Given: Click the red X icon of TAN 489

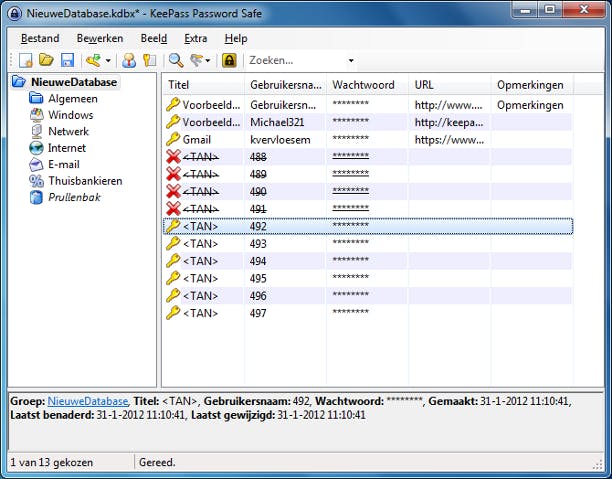Looking at the screenshot, I should point(173,174).
